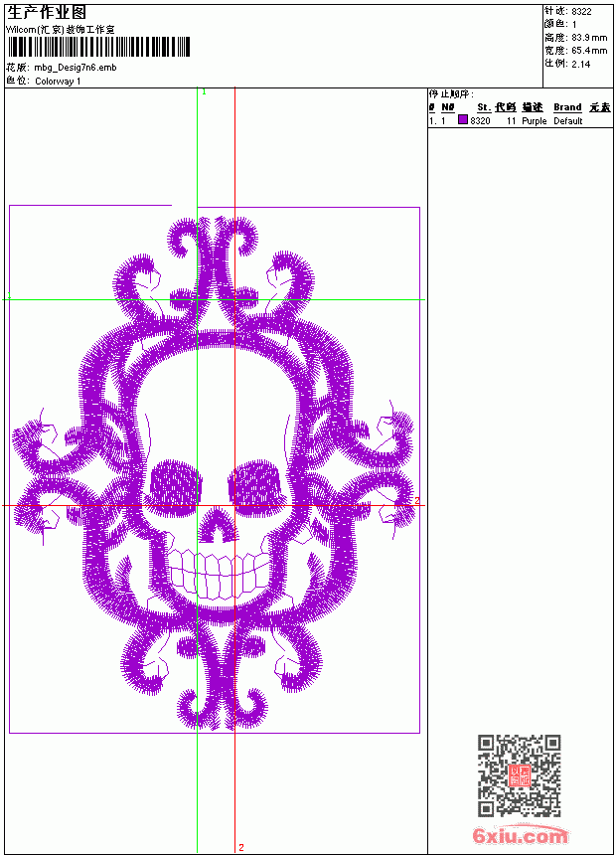616x855 pixels.
Task: Select the Purple Default thread row
Action: pyautogui.click(x=521, y=121)
